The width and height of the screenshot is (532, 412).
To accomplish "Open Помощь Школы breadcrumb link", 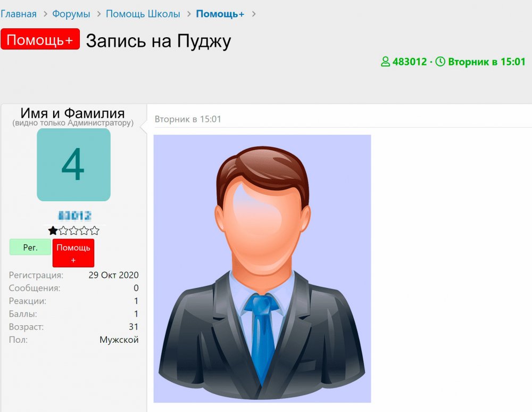I will (143, 14).
